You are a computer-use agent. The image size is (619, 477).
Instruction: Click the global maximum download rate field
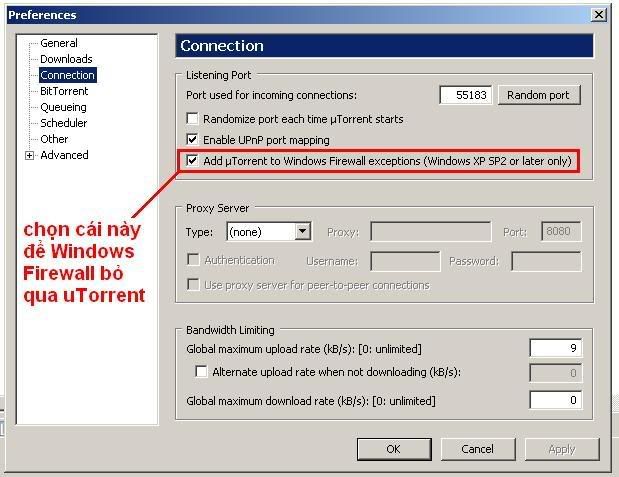pos(555,400)
